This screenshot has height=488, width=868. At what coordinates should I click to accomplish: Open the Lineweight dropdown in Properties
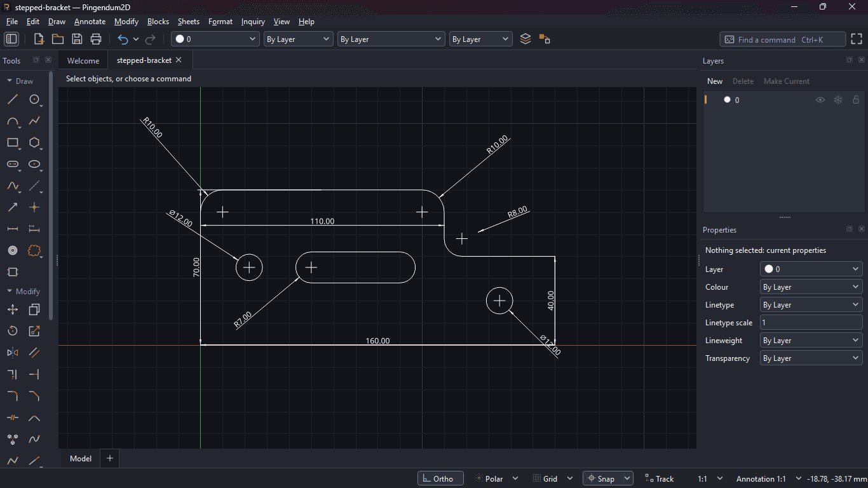(811, 341)
